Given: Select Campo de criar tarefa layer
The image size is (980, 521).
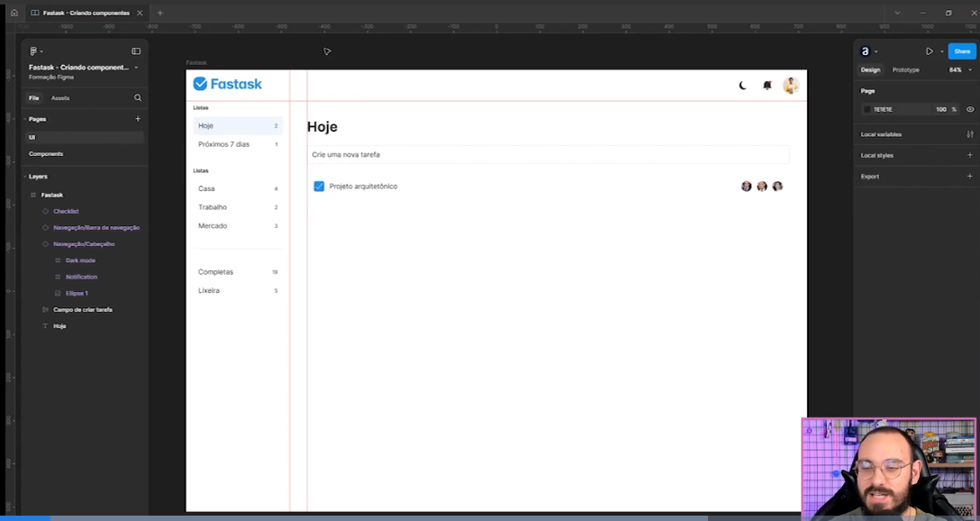Looking at the screenshot, I should click(x=83, y=309).
